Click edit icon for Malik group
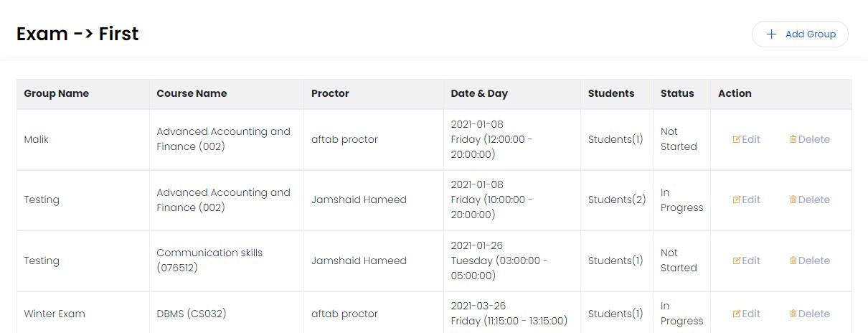The width and height of the screenshot is (868, 333). [x=736, y=140]
